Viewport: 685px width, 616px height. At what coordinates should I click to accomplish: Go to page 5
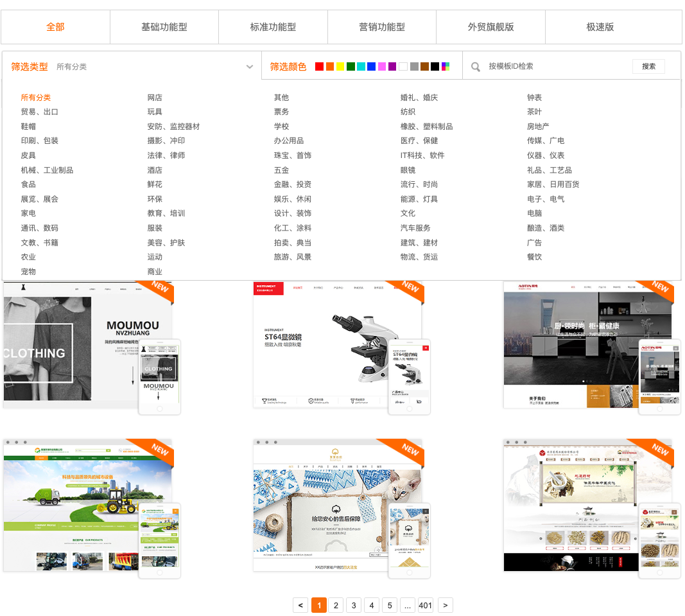click(390, 605)
